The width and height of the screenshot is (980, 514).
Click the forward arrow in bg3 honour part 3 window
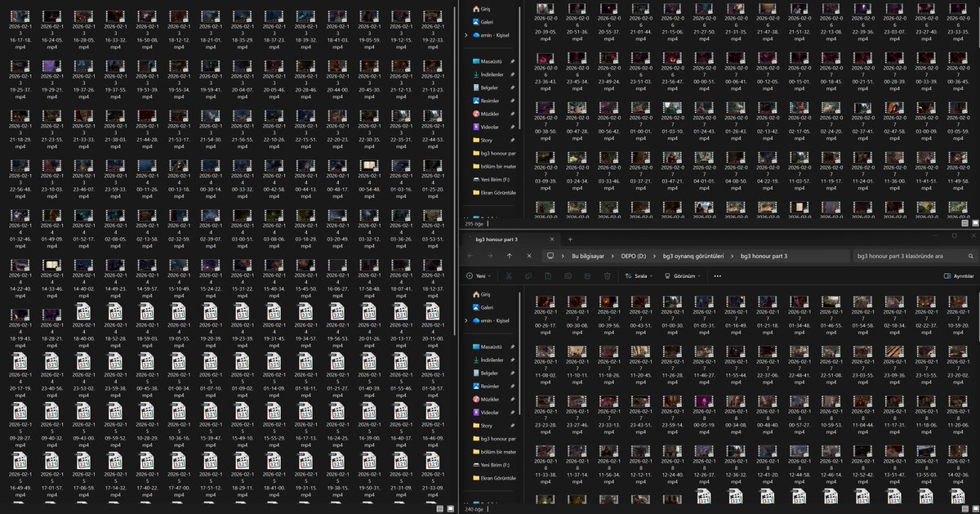tap(491, 256)
